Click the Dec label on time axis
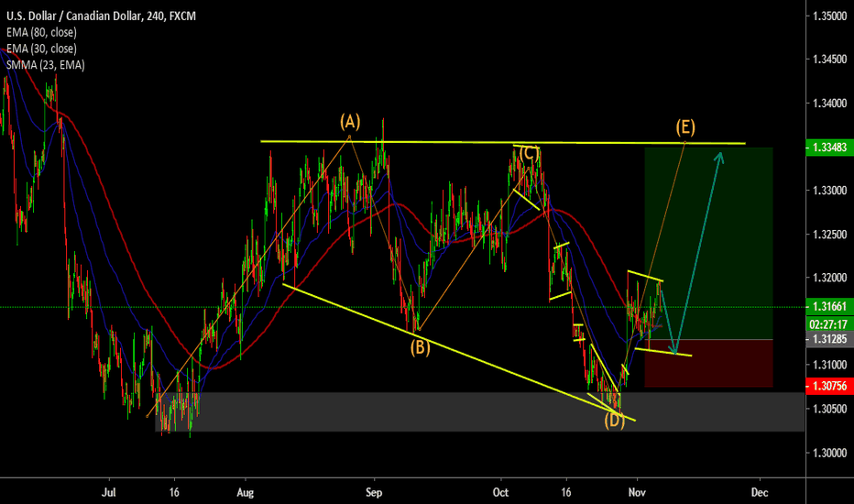854x504 pixels. click(x=760, y=493)
